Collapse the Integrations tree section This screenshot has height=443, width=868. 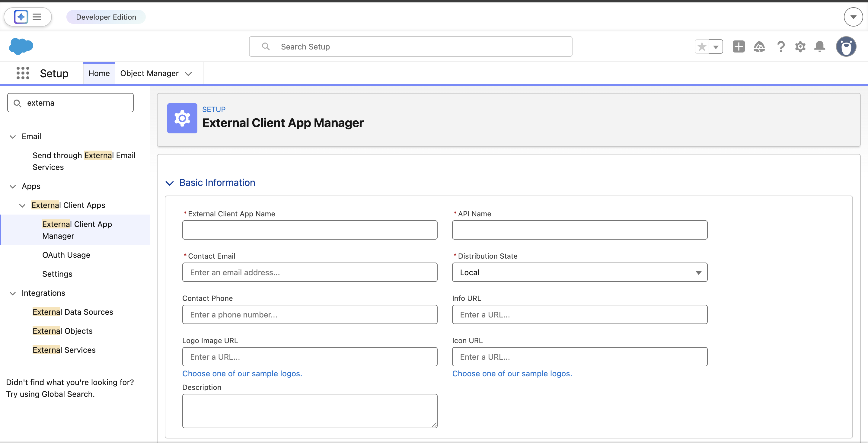13,293
